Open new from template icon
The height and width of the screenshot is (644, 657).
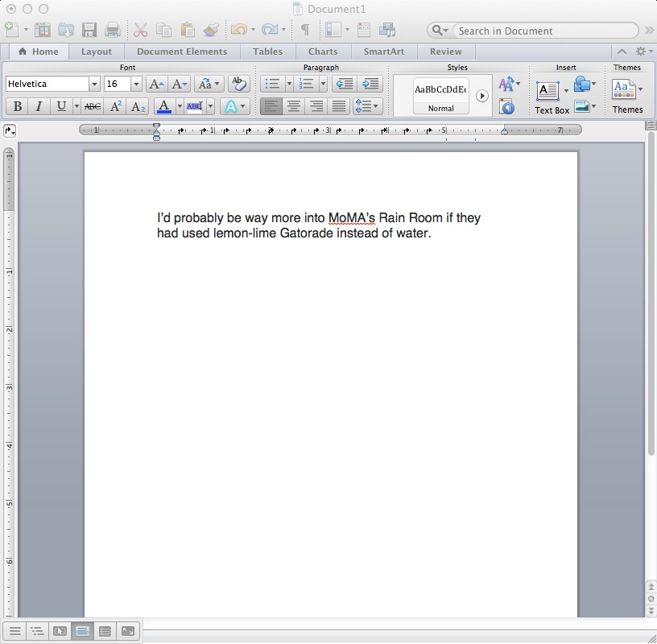point(43,30)
